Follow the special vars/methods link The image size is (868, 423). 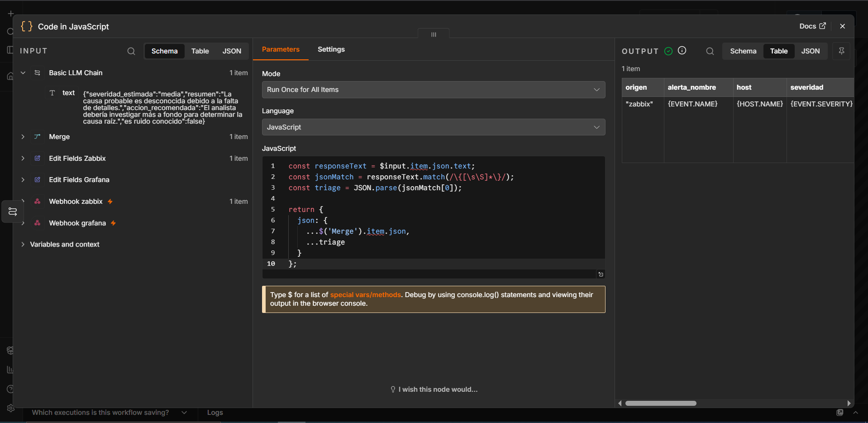coord(365,295)
